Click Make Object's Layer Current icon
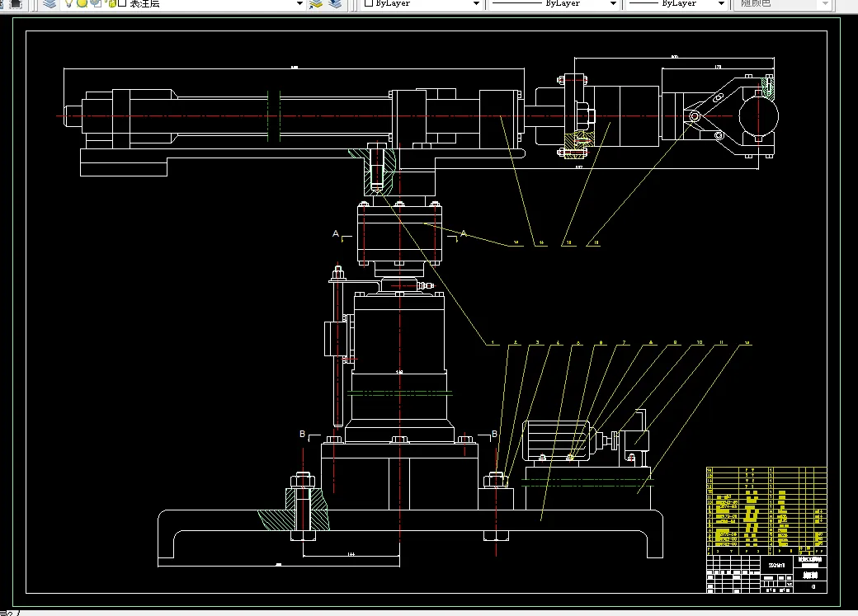 tap(316, 4)
